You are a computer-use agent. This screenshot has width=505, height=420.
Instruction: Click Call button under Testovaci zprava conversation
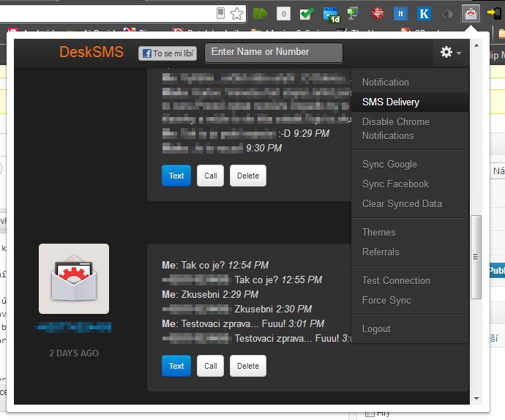210,366
